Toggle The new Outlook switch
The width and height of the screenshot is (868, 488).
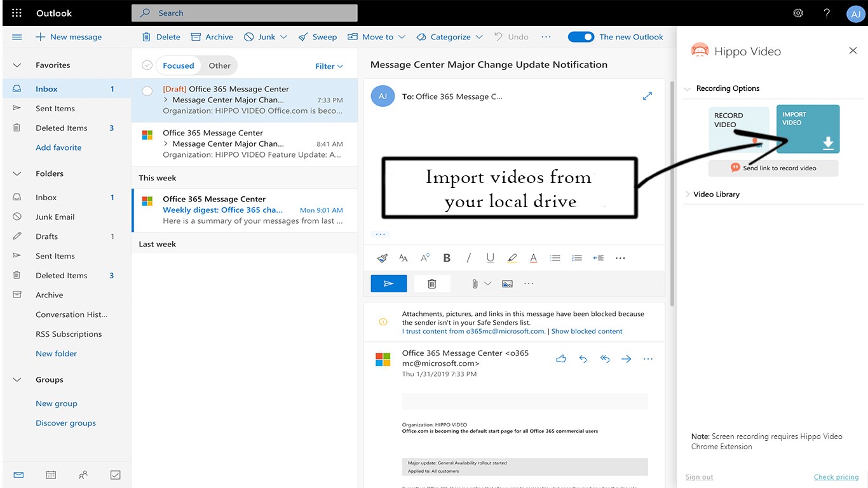(x=581, y=37)
